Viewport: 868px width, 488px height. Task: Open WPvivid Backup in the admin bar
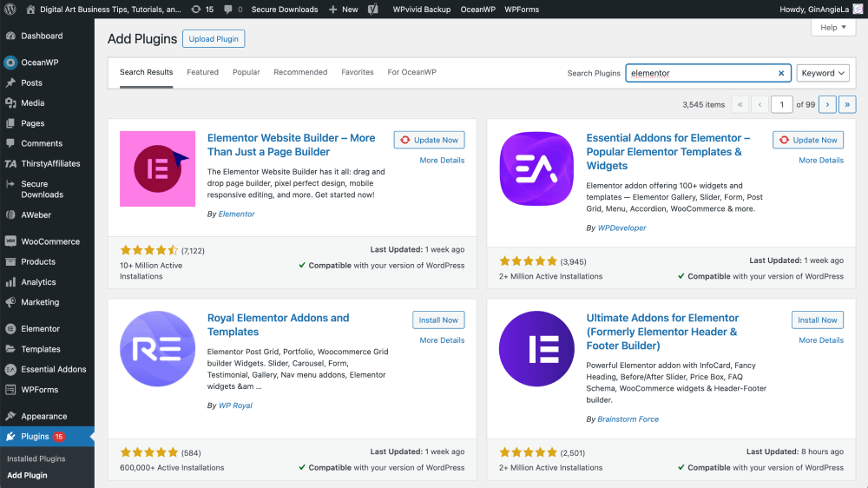(x=422, y=10)
